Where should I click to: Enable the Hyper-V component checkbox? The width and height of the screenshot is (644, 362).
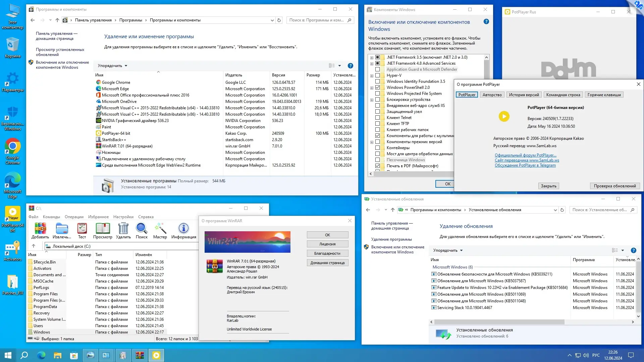click(x=378, y=75)
